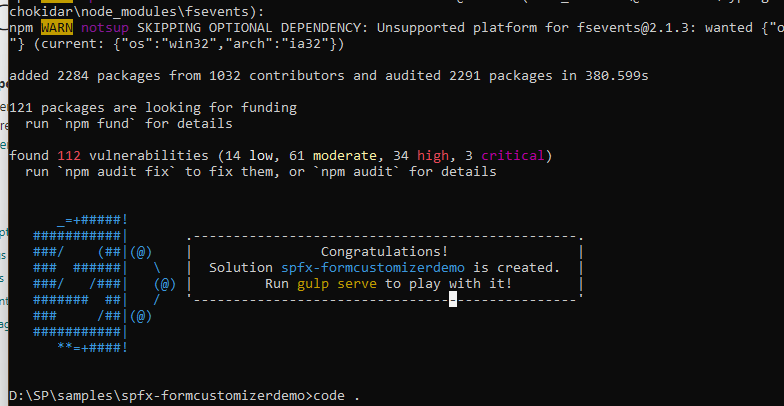Click the highlighted WARN label
Viewport: 784px width, 406px height.
click(x=57, y=28)
